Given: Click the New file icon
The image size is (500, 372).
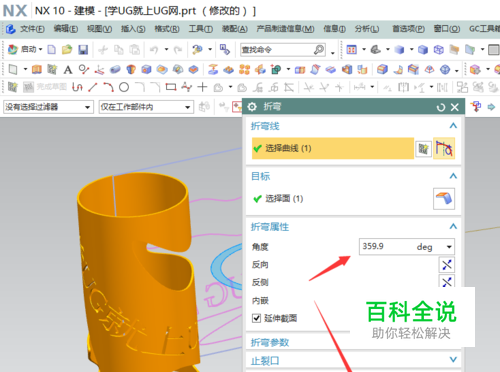Looking at the screenshot, I should coord(52,50).
